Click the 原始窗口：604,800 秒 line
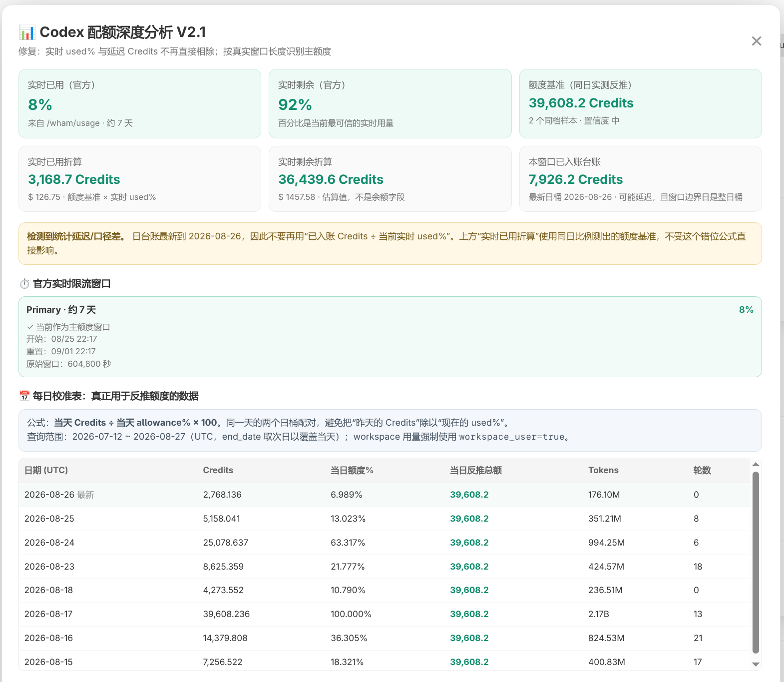 (69, 364)
